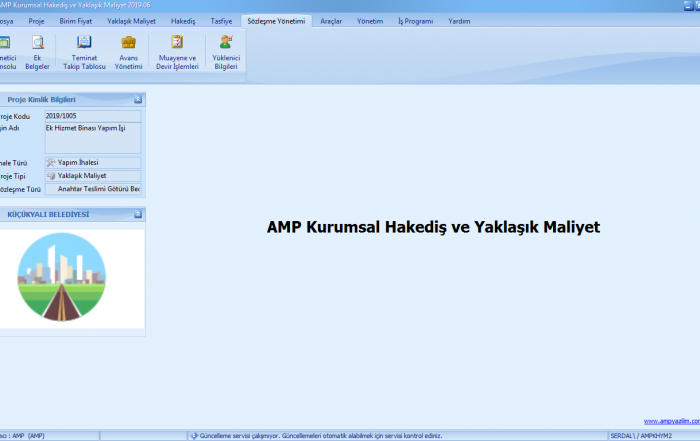Click the Proje Kodu field 2019/1005
The width and height of the screenshot is (700, 441).
coord(92,116)
